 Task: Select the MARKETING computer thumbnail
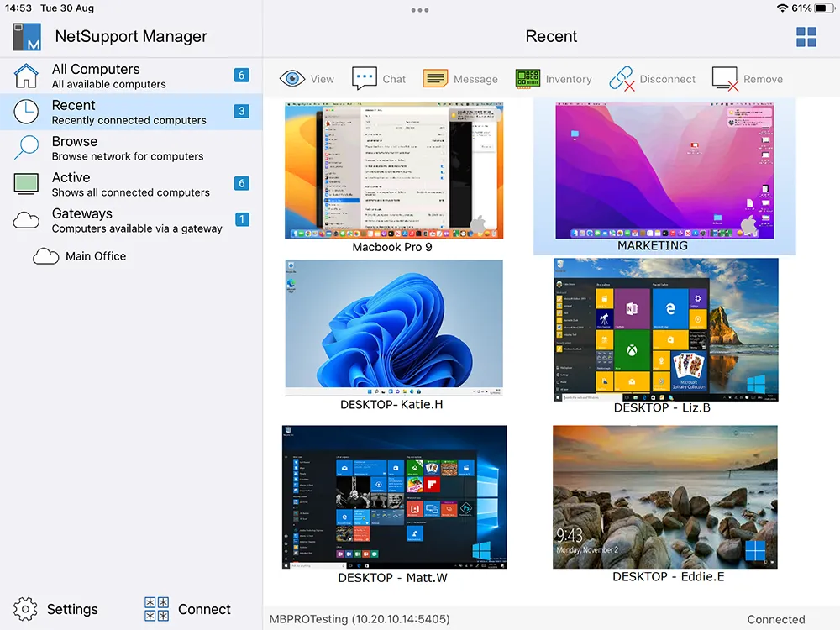pos(664,171)
